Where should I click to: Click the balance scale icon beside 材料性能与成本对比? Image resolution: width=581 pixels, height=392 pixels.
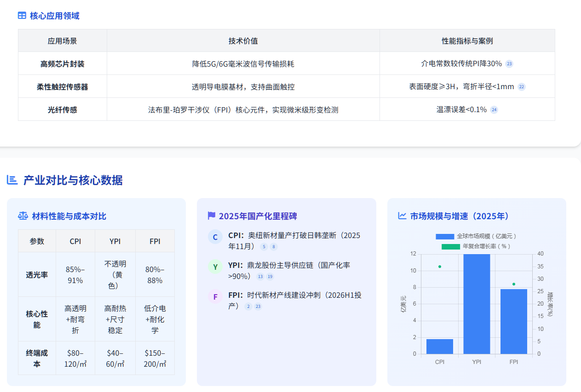23,216
